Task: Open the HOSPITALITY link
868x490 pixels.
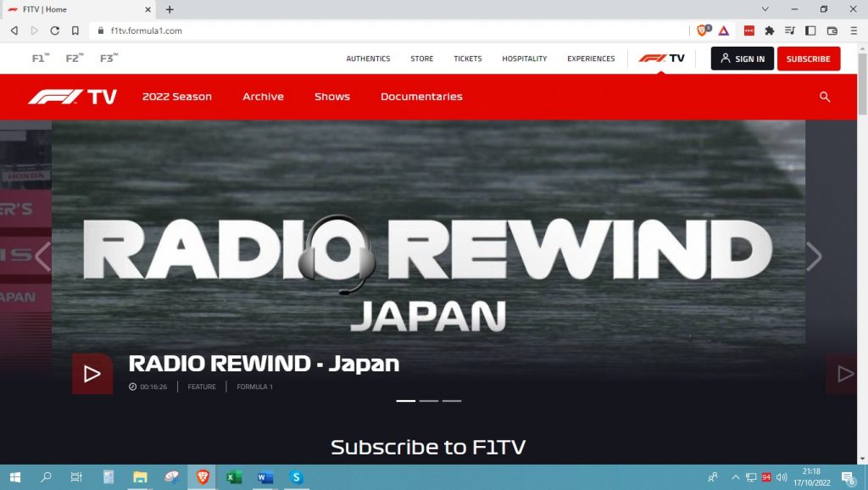Action: [x=524, y=58]
